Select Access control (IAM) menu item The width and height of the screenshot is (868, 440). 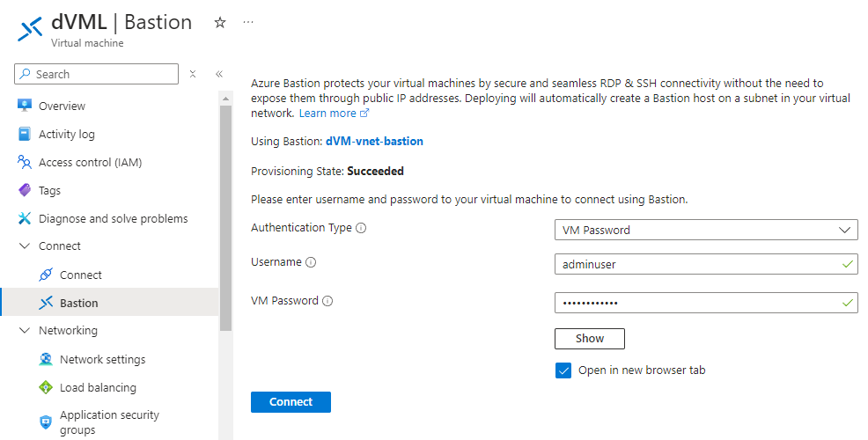tap(90, 163)
